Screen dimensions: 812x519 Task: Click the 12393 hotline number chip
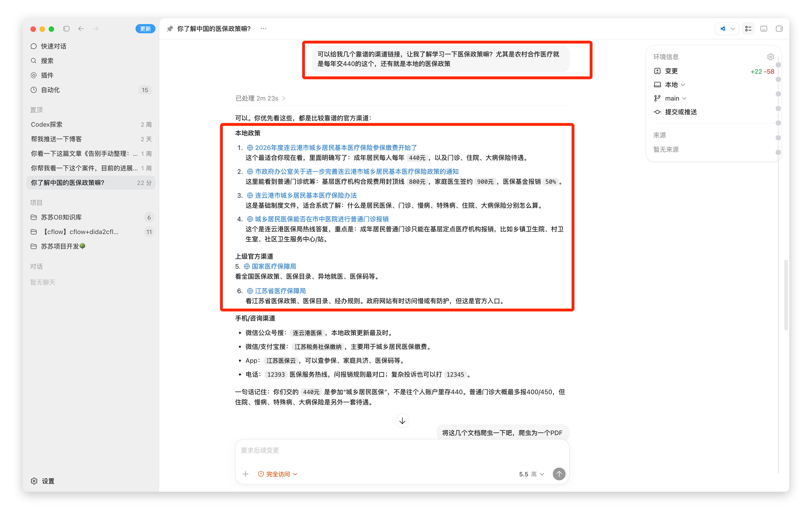[276, 375]
